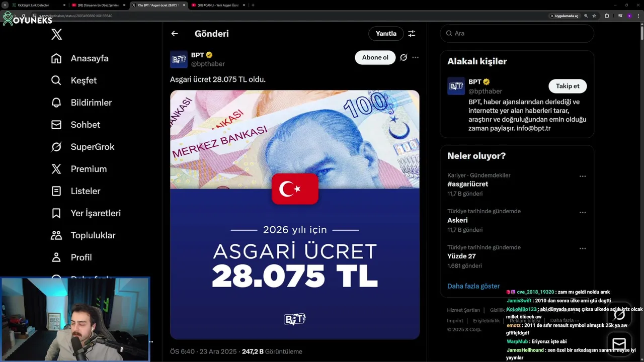Go back with the Gönderi arrow
This screenshot has width=644, height=362.
175,34
